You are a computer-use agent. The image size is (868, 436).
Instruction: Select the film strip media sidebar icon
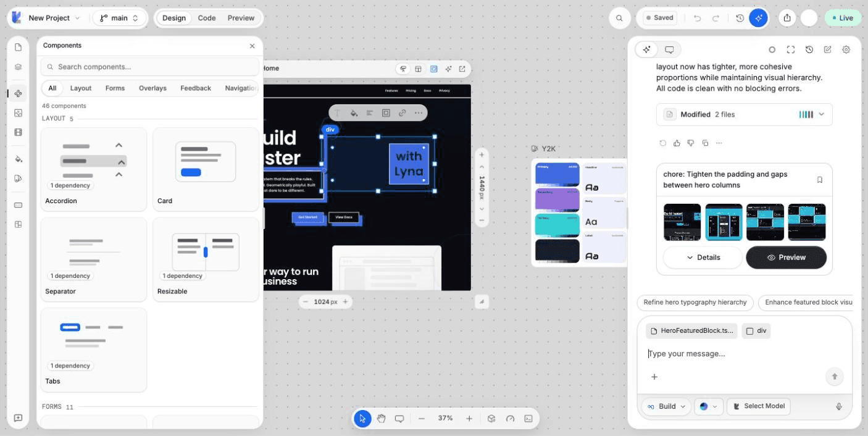[18, 132]
